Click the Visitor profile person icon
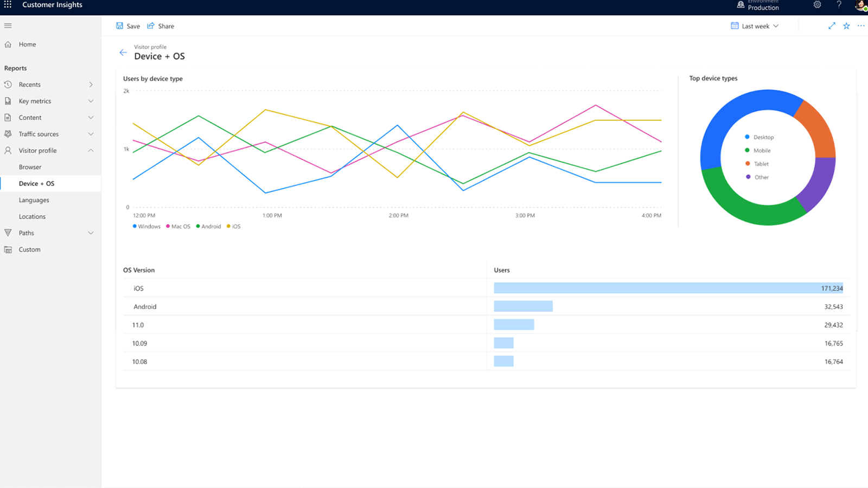This screenshot has width=868, height=488. point(8,151)
